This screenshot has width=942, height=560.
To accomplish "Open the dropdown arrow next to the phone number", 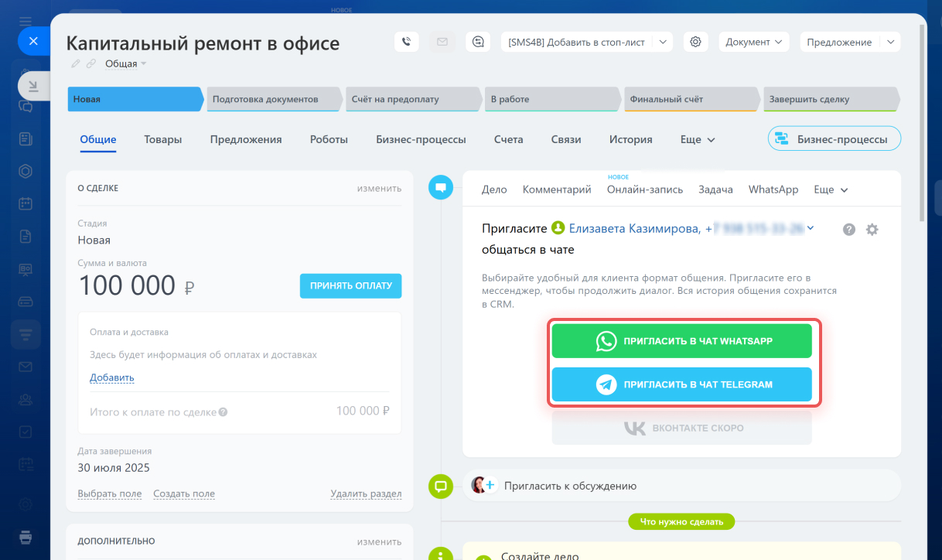I will 810,228.
